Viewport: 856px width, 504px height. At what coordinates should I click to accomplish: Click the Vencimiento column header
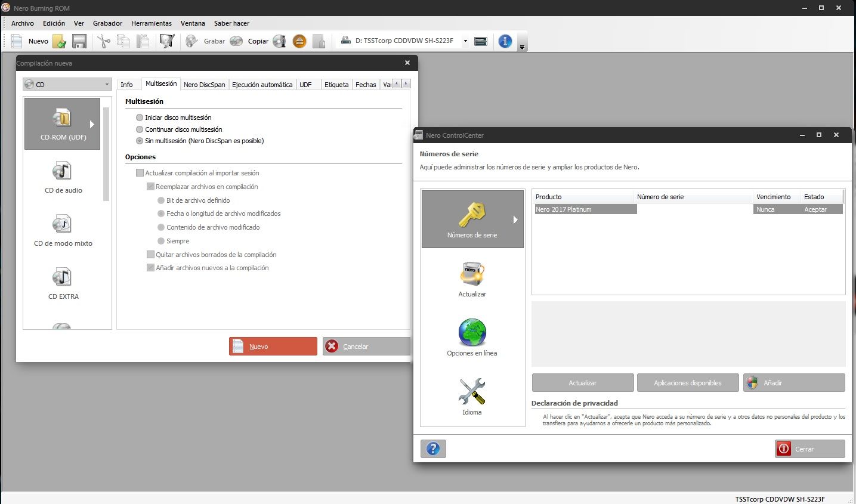(777, 197)
